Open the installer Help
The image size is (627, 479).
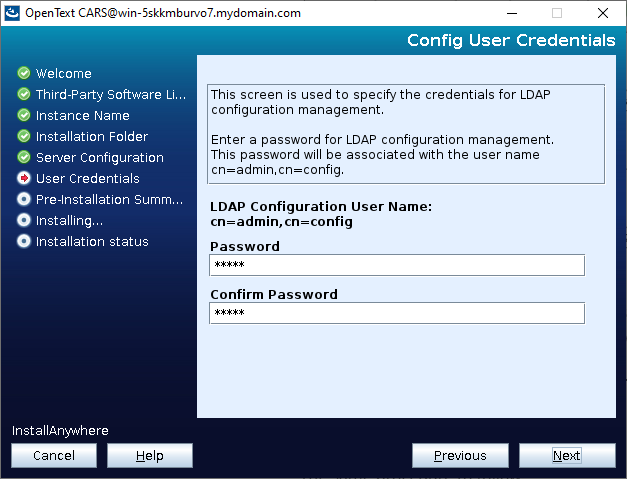[149, 455]
